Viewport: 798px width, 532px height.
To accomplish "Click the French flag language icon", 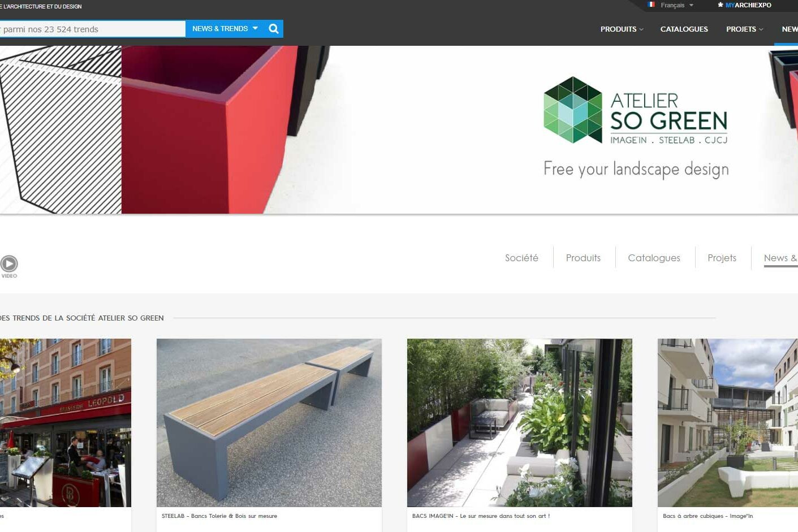I will 652,5.
